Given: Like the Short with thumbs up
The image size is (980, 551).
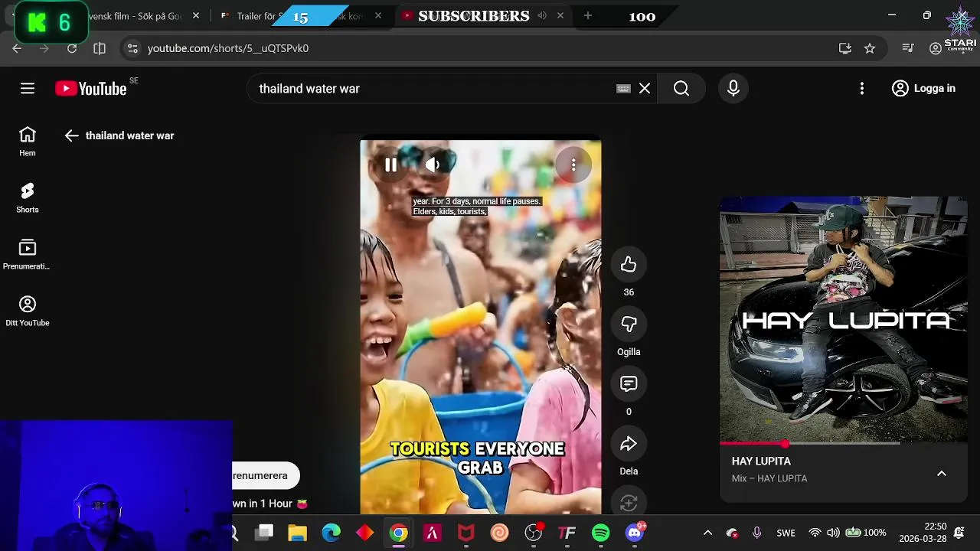Looking at the screenshot, I should click(629, 265).
